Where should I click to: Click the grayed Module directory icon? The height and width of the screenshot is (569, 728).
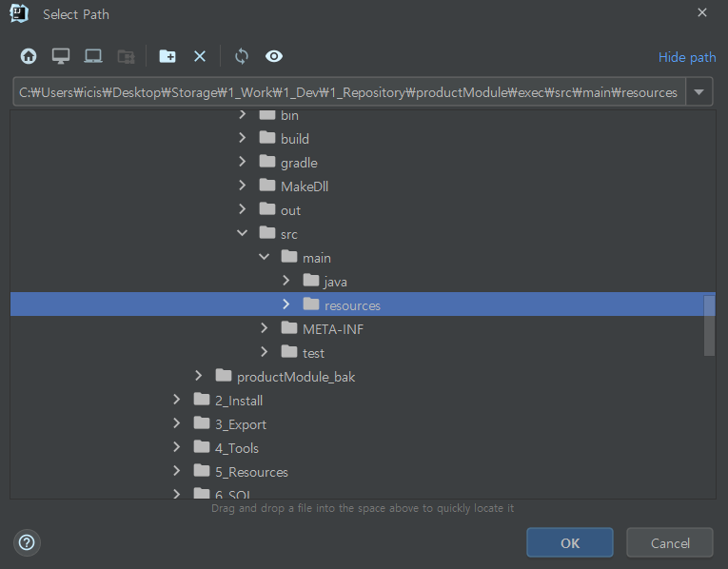(x=126, y=57)
